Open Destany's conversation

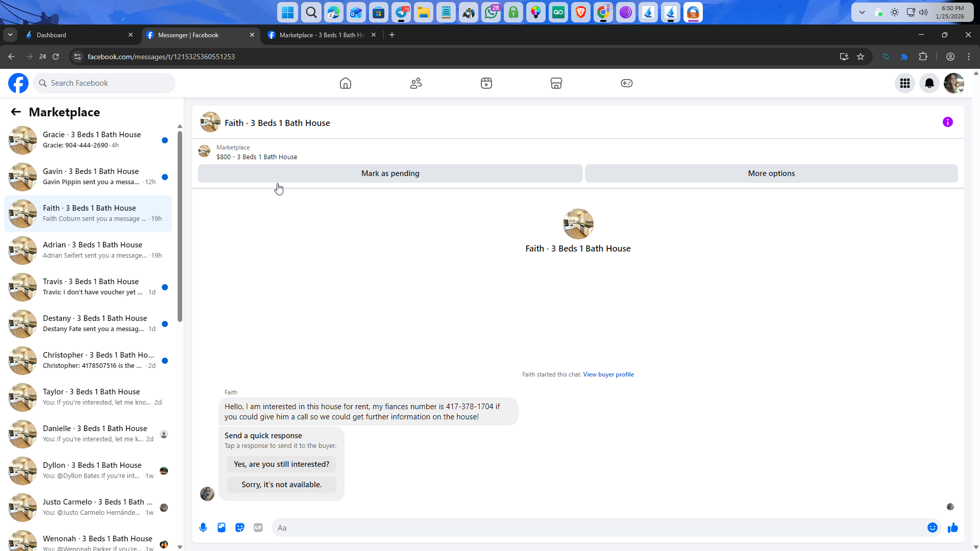click(88, 324)
